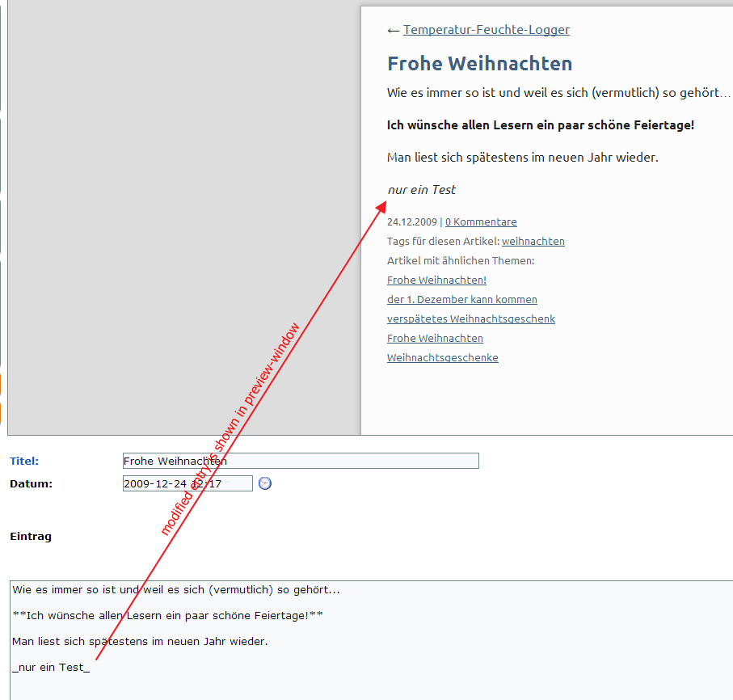Click the Datum label
The image size is (733, 700).
[x=31, y=484]
